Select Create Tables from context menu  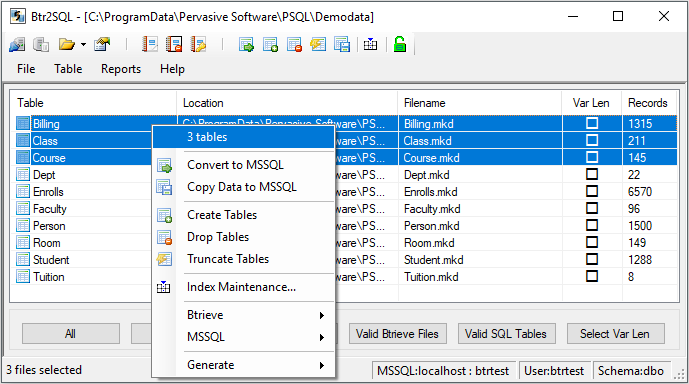click(x=243, y=215)
